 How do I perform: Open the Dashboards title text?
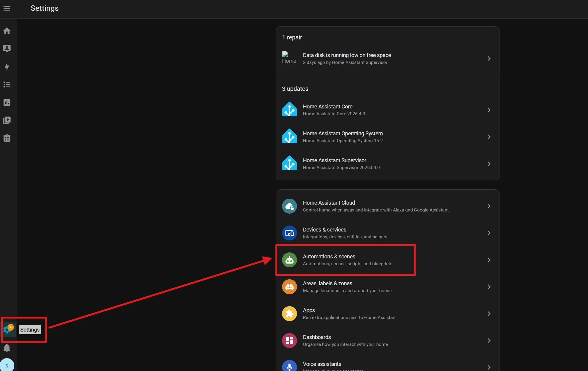pos(317,337)
